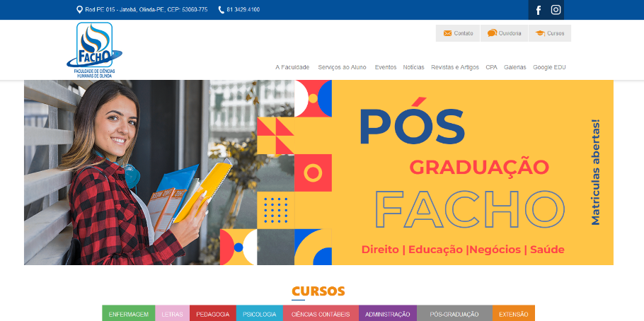The image size is (644, 321).
Task: Select the PSICOLOGIA course tab
Action: pyautogui.click(x=260, y=313)
